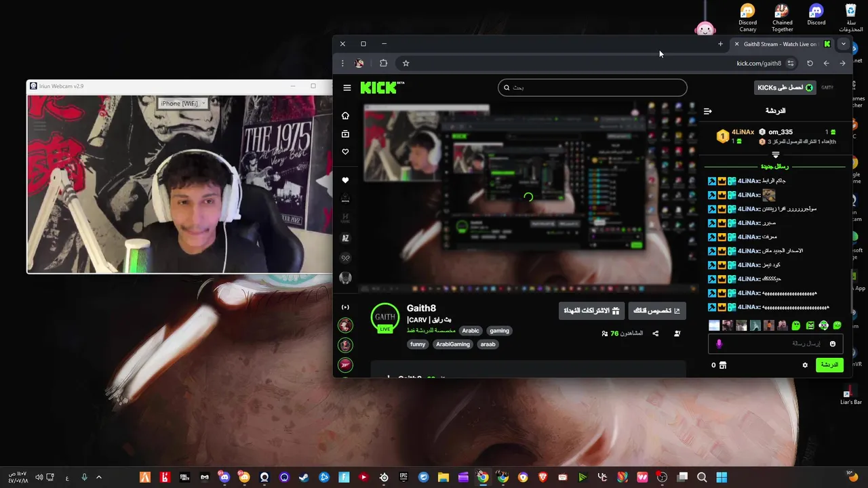The image size is (868, 488).
Task: Open Windows Start button
Action: click(x=722, y=477)
